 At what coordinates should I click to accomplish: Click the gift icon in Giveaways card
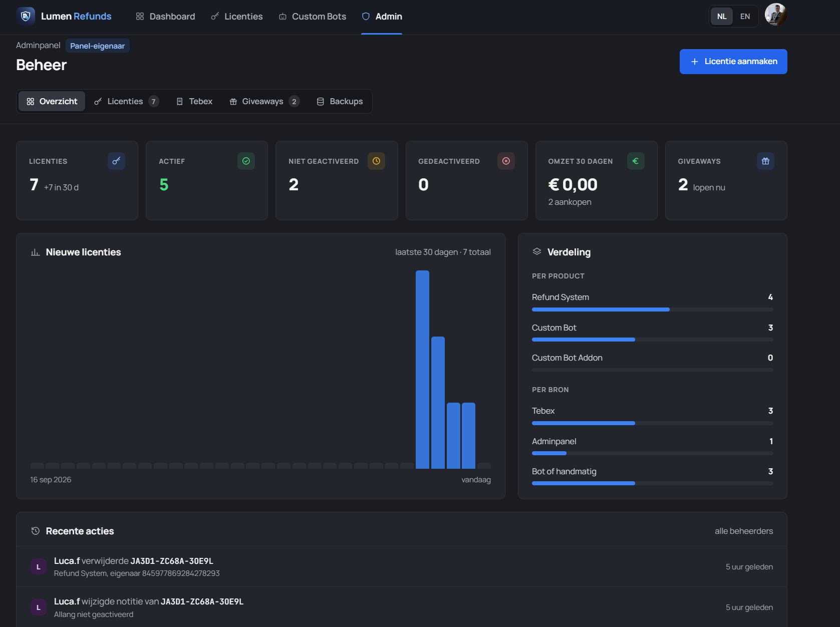pos(765,161)
